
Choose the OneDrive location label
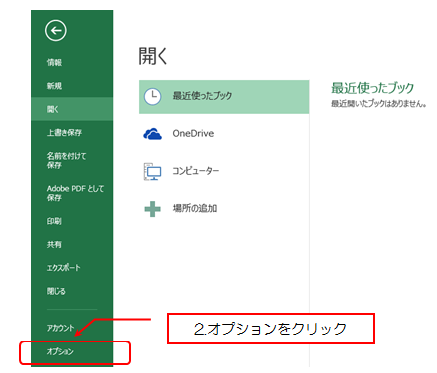pos(193,134)
